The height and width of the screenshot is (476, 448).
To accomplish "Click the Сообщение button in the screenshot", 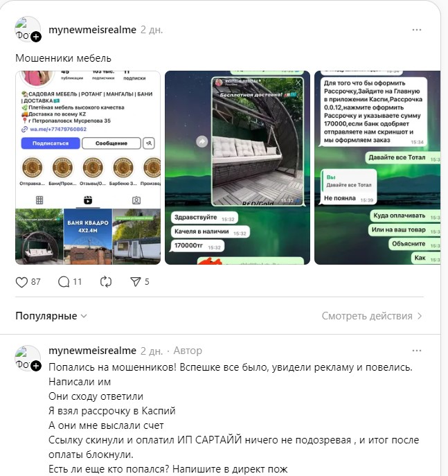I will coord(111,143).
